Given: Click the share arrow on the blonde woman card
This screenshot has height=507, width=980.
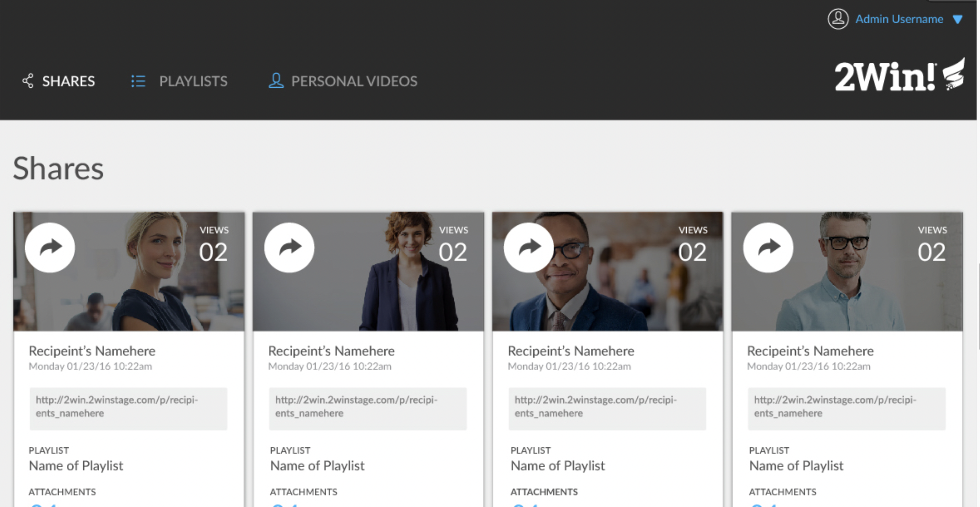Looking at the screenshot, I should (x=50, y=248).
